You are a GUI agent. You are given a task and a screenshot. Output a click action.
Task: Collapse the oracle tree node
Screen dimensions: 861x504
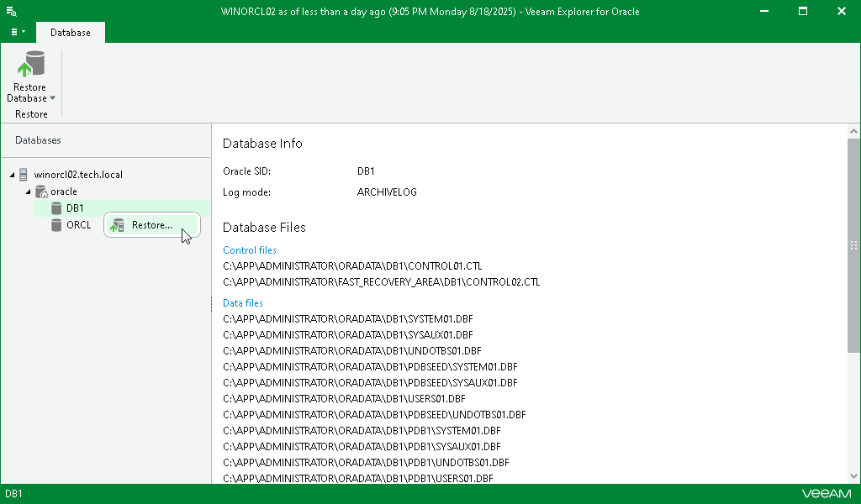27,191
